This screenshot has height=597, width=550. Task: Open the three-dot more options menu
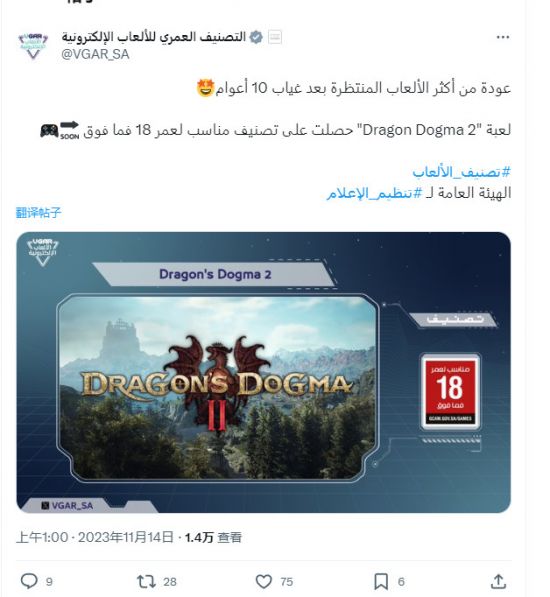click(x=502, y=37)
